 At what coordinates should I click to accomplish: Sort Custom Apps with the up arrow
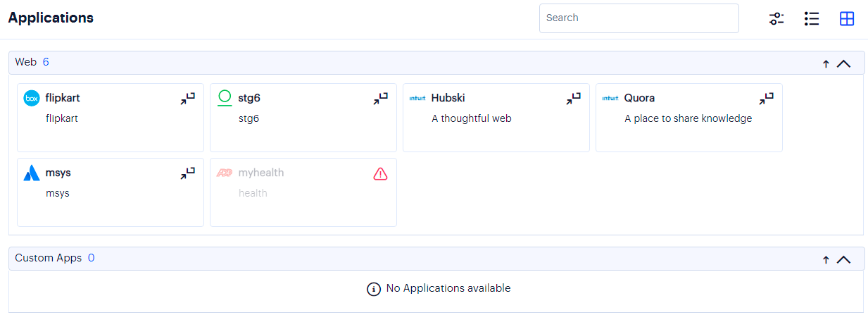(x=826, y=259)
